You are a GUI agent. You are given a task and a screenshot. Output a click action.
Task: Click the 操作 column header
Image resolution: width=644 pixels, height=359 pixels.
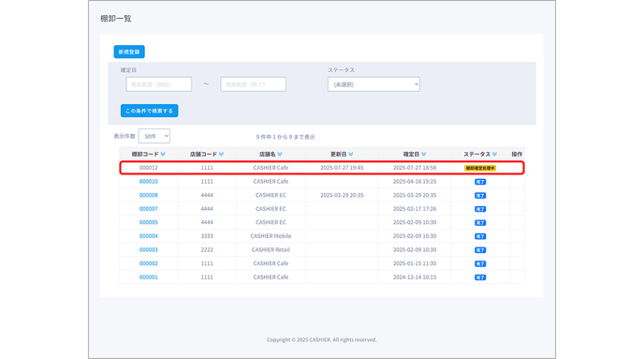point(517,155)
